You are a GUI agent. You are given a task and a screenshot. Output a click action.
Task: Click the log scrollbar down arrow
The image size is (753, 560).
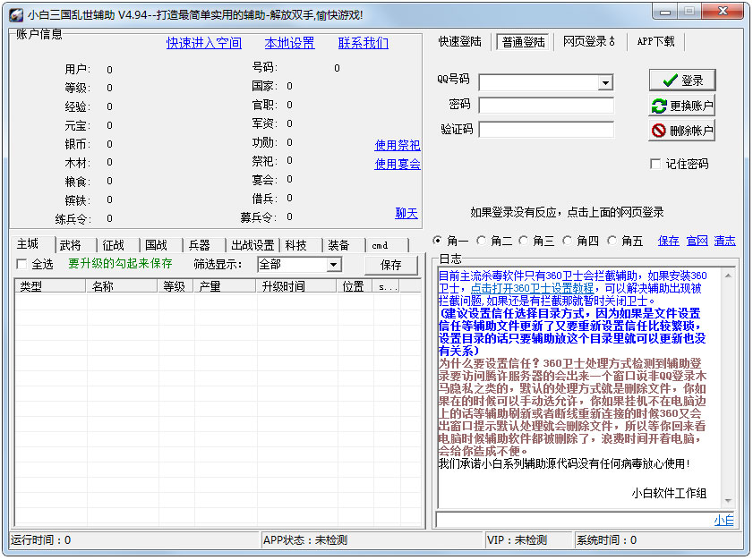pyautogui.click(x=728, y=501)
